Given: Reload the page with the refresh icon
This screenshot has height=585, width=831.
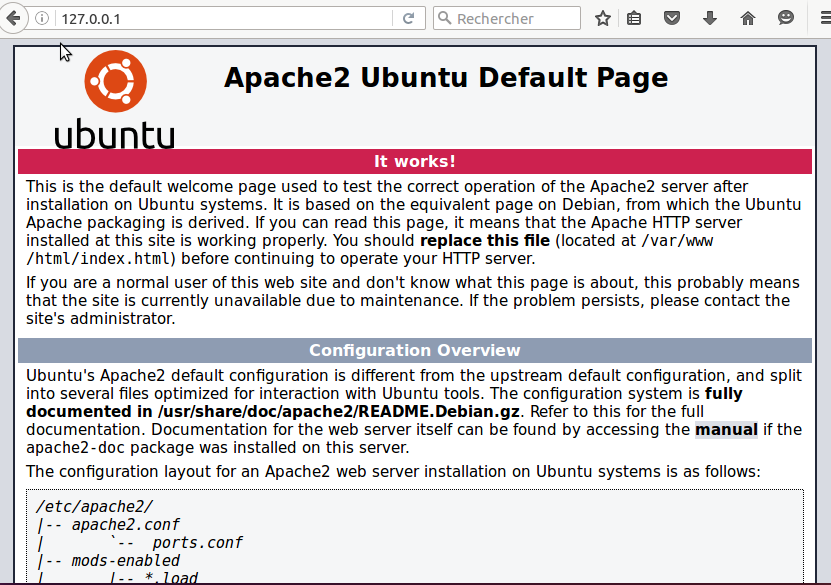Looking at the screenshot, I should click(x=408, y=19).
